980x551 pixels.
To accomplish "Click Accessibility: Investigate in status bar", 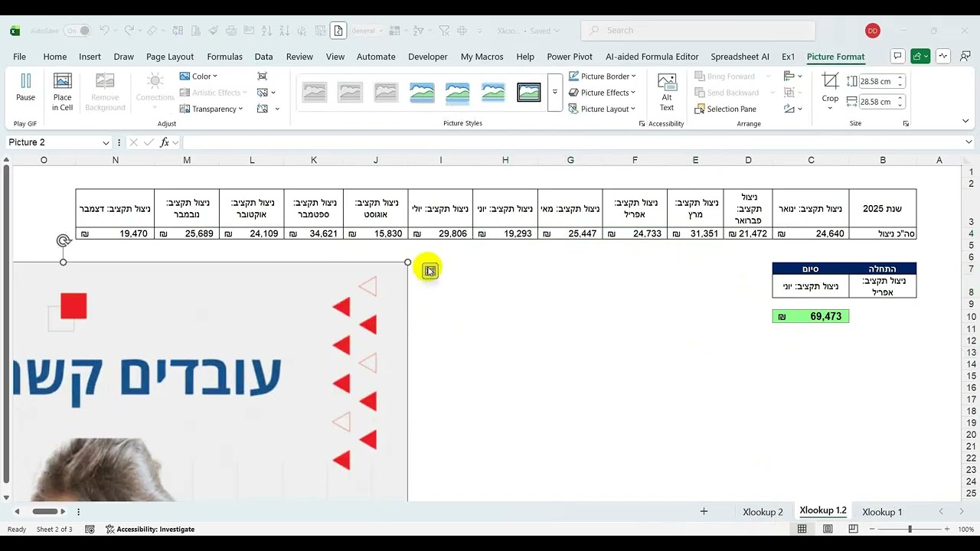I will pos(150,529).
